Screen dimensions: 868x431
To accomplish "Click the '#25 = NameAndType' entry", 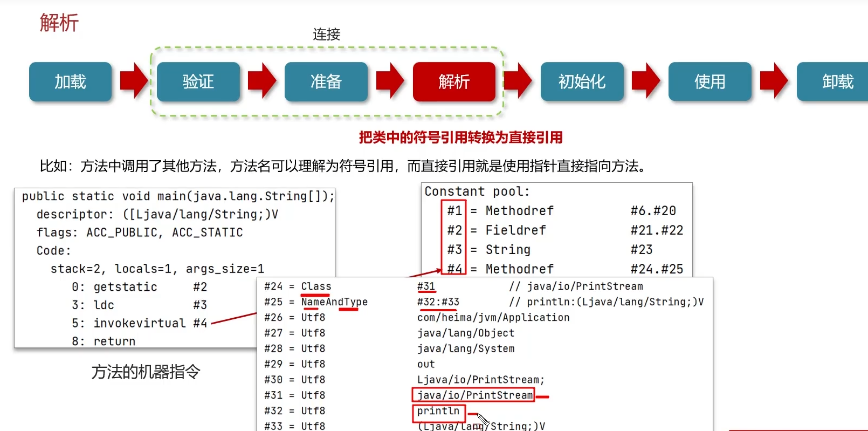I will [316, 302].
